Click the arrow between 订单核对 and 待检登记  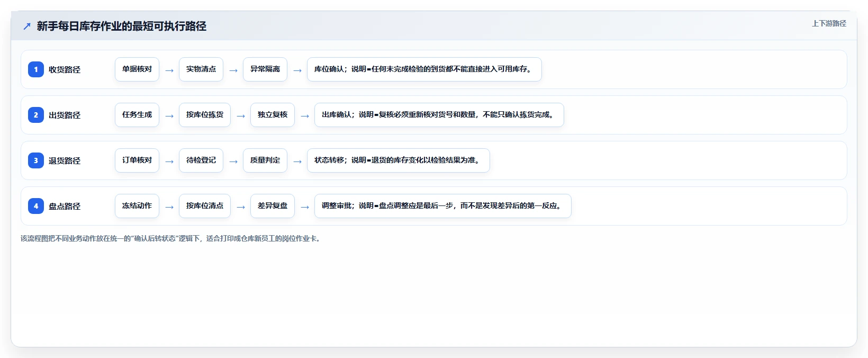(169, 162)
